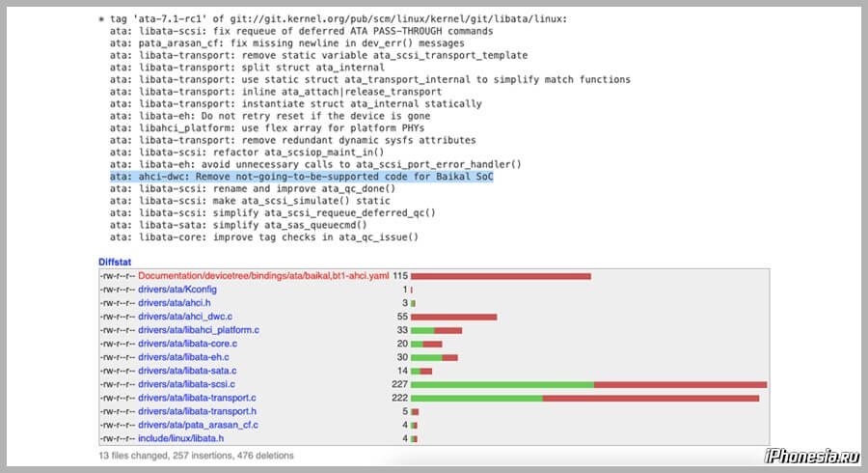
Task: Select the libahci_platform.c file link
Action: coord(198,330)
